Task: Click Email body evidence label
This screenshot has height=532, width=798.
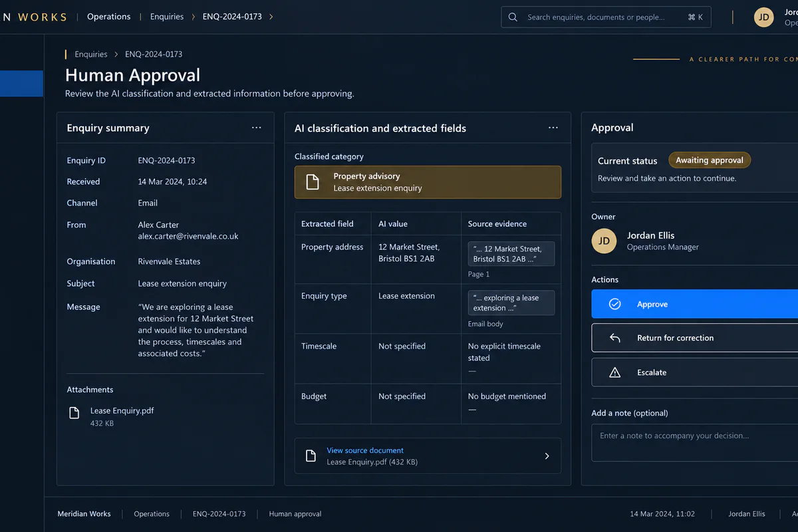Action: pos(485,324)
